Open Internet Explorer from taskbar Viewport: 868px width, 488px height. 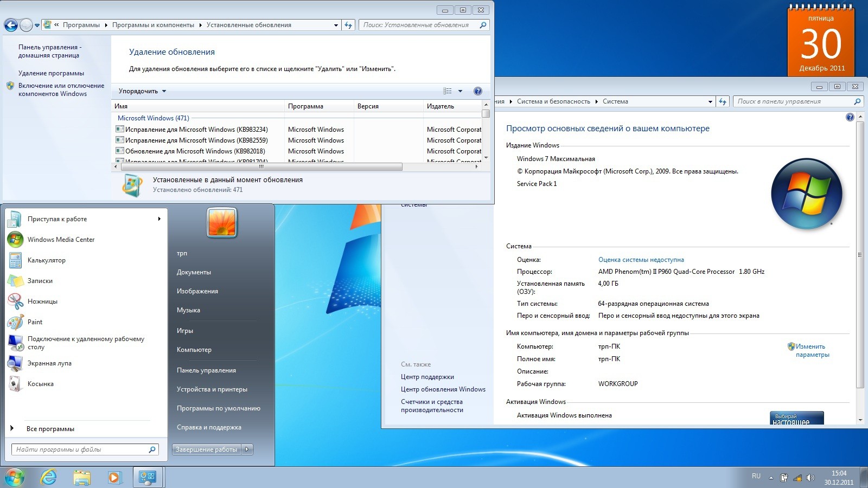(x=49, y=477)
